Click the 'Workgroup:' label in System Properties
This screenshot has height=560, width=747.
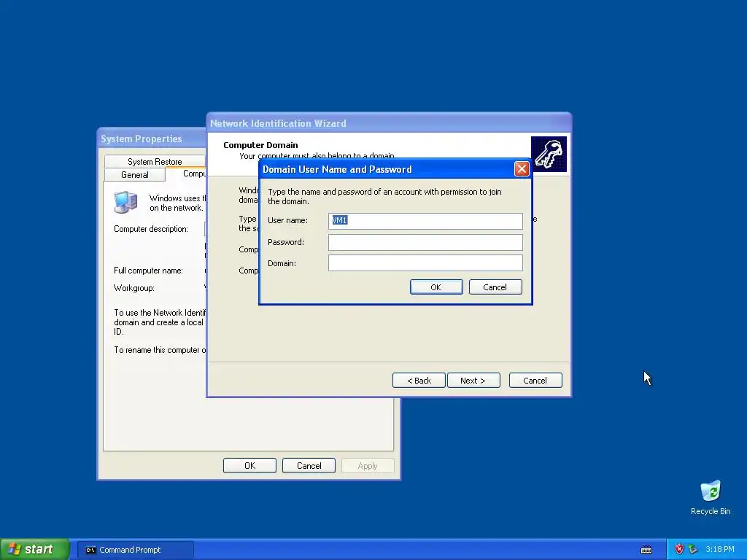[x=134, y=288]
